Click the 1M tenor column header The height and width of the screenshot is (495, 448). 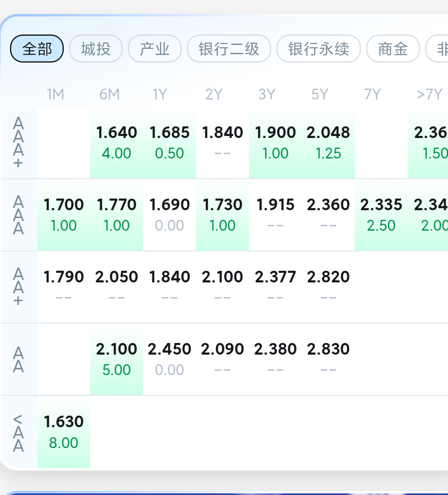55,94
